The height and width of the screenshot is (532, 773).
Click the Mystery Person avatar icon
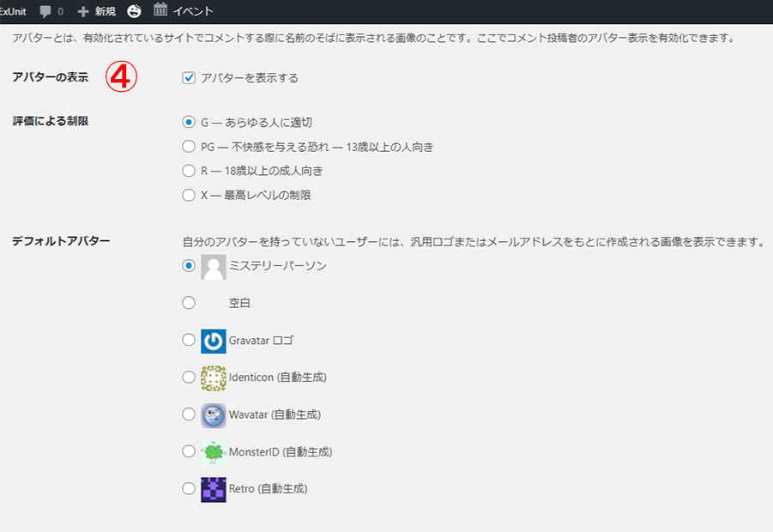tap(212, 266)
